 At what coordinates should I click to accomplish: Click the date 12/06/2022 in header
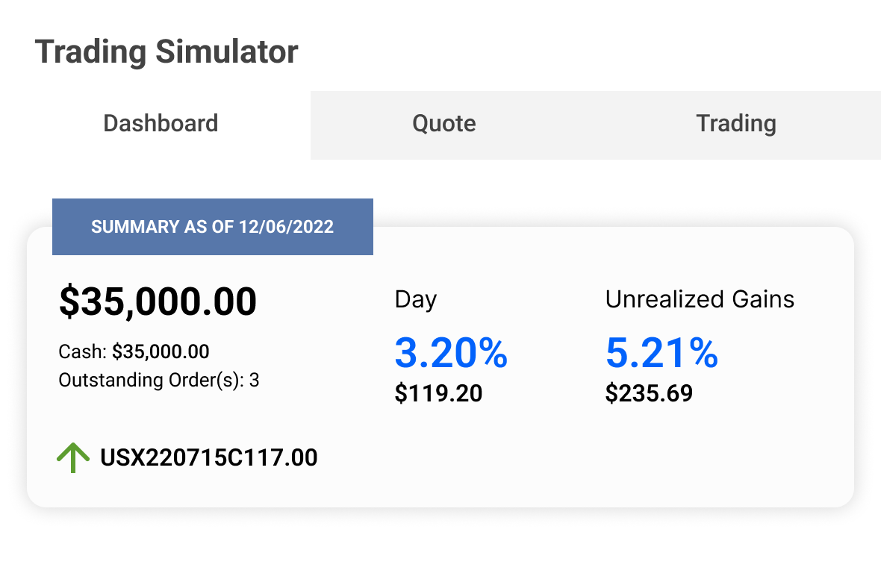point(286,227)
